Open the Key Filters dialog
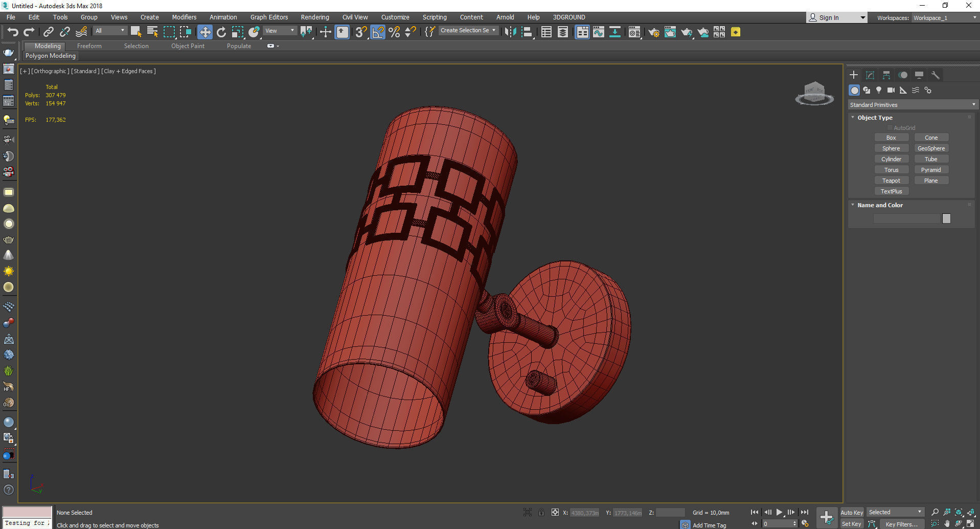980x529 pixels. click(902, 524)
